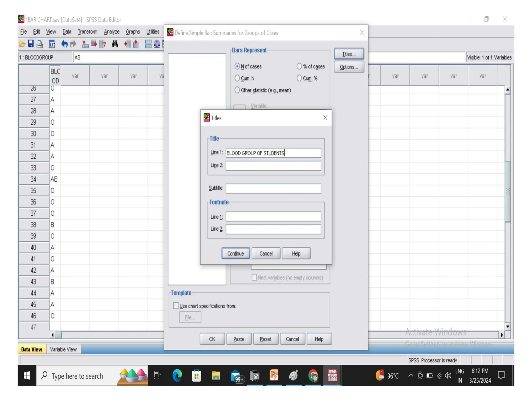
Task: Click the down arrow of vertical scrollbar
Action: 507,327
